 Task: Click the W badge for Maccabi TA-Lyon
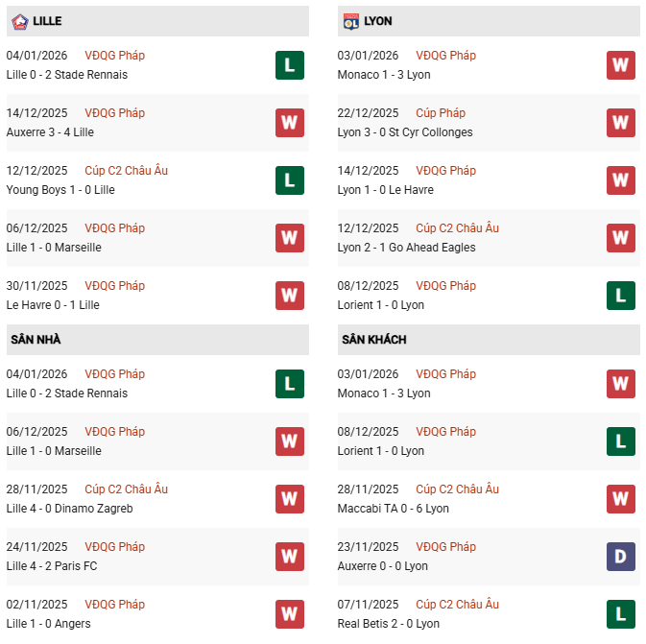point(621,499)
